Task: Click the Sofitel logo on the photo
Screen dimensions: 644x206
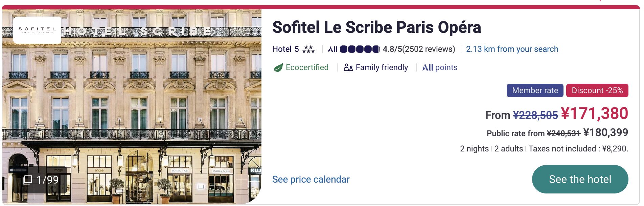Action: click(x=37, y=30)
